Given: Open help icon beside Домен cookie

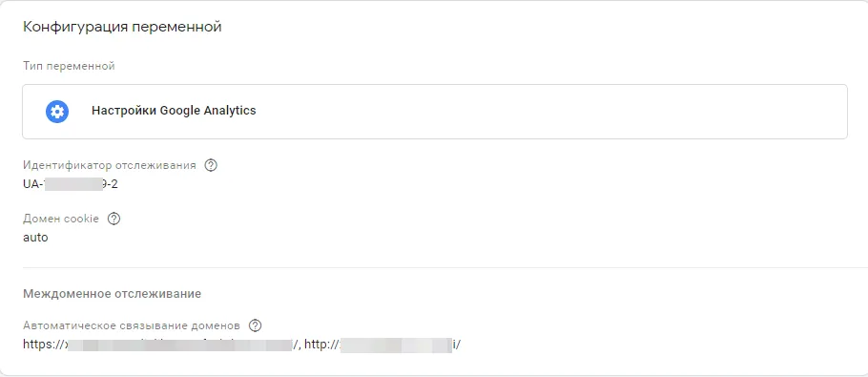Looking at the screenshot, I should [114, 219].
